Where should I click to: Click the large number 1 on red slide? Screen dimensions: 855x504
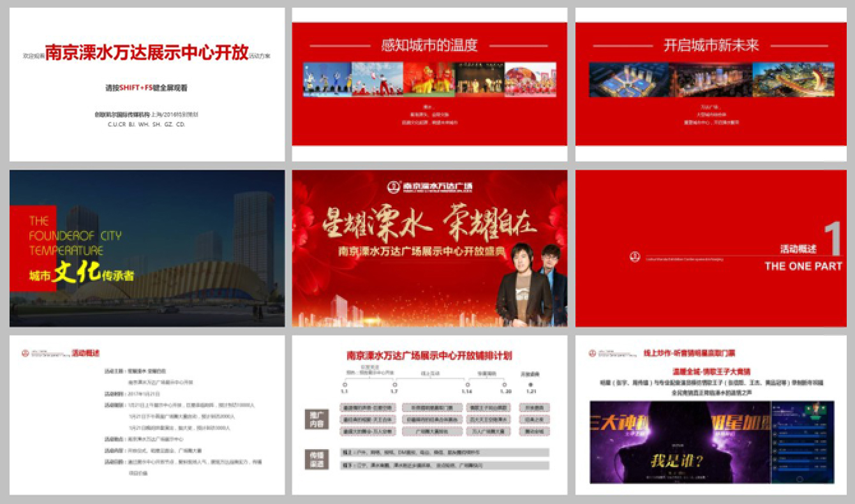(833, 240)
